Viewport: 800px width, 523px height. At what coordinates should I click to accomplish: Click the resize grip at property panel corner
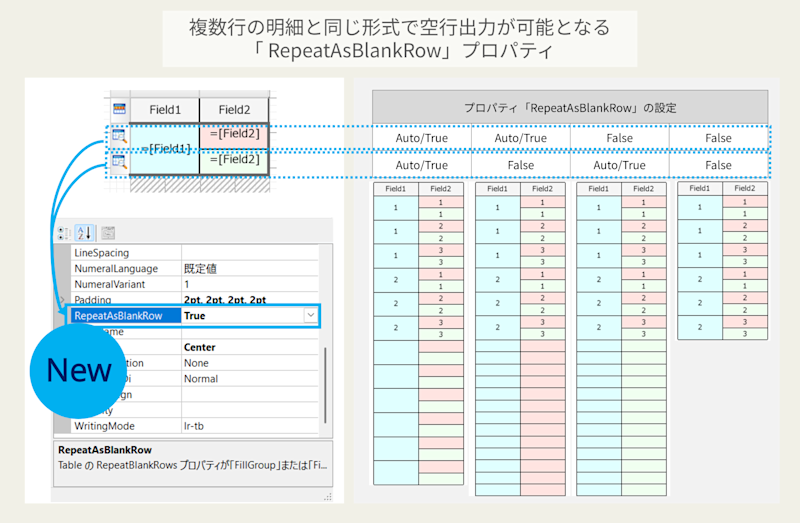pyautogui.click(x=328, y=496)
